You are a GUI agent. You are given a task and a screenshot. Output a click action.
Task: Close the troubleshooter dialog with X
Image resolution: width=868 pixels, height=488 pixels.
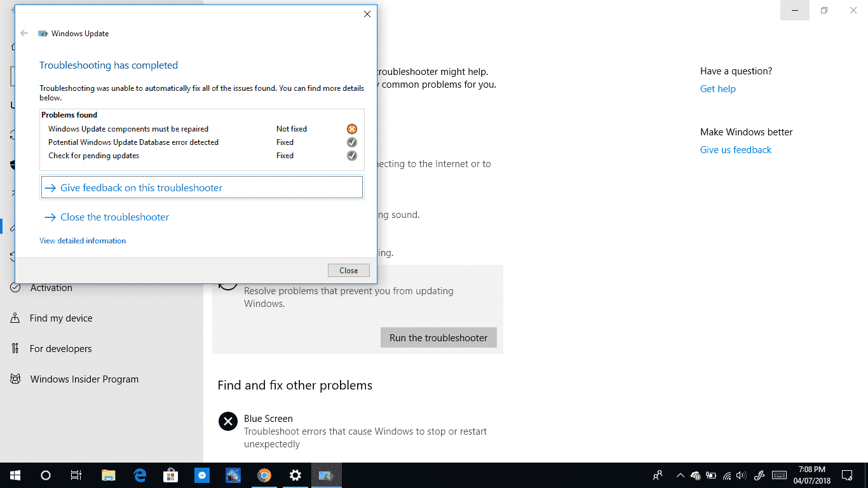pyautogui.click(x=367, y=14)
